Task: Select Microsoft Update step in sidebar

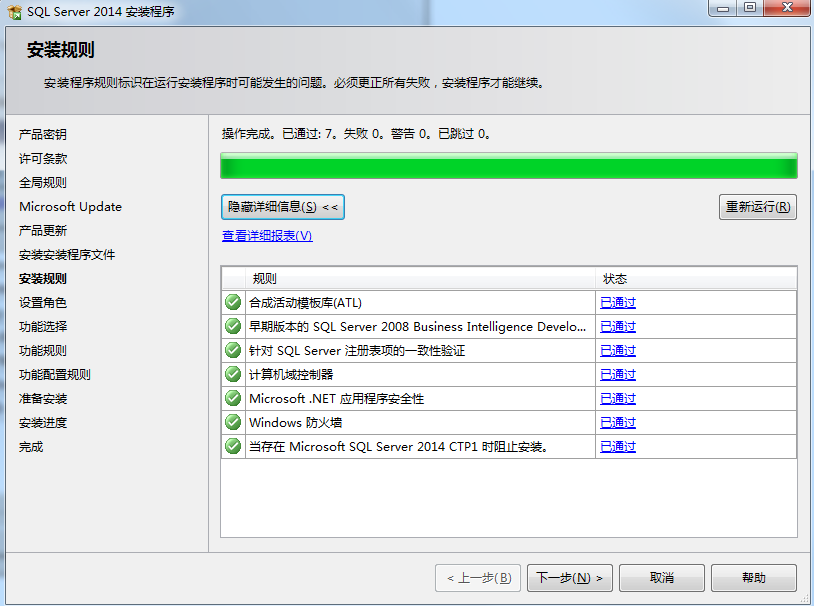Action: click(70, 207)
